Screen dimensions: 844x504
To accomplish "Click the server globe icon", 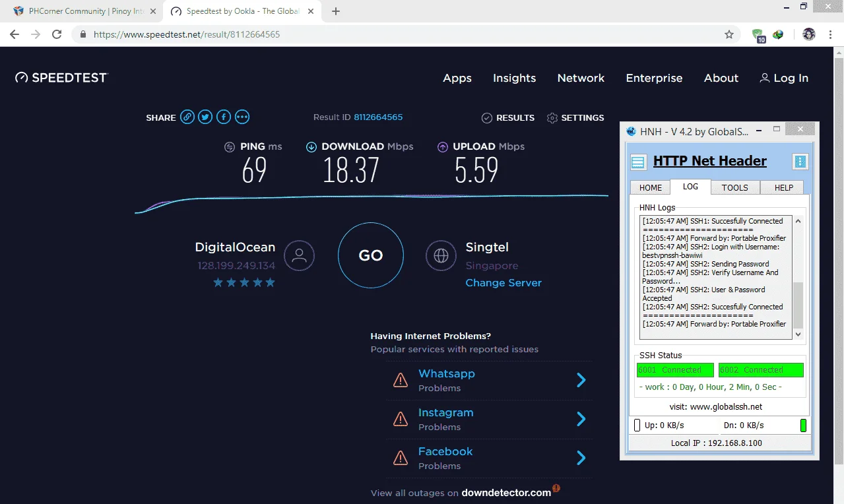I will click(x=441, y=255).
